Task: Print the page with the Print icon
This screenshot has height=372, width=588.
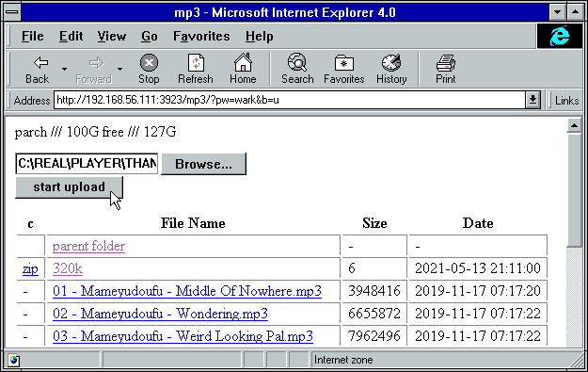Action: pos(446,63)
